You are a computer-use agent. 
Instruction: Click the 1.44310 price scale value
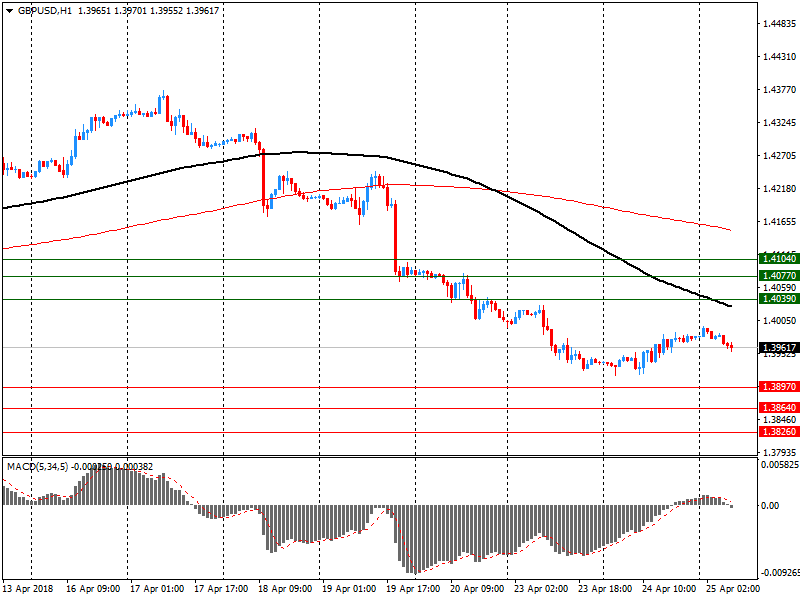[x=779, y=57]
